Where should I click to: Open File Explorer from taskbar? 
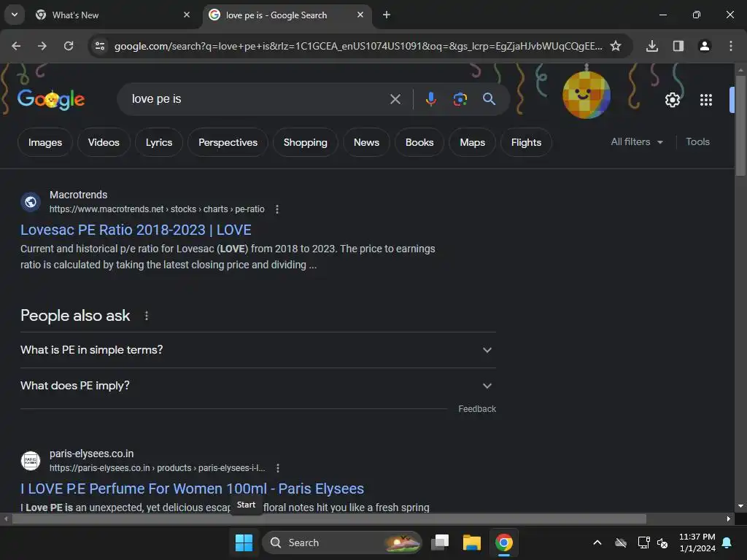(472, 542)
